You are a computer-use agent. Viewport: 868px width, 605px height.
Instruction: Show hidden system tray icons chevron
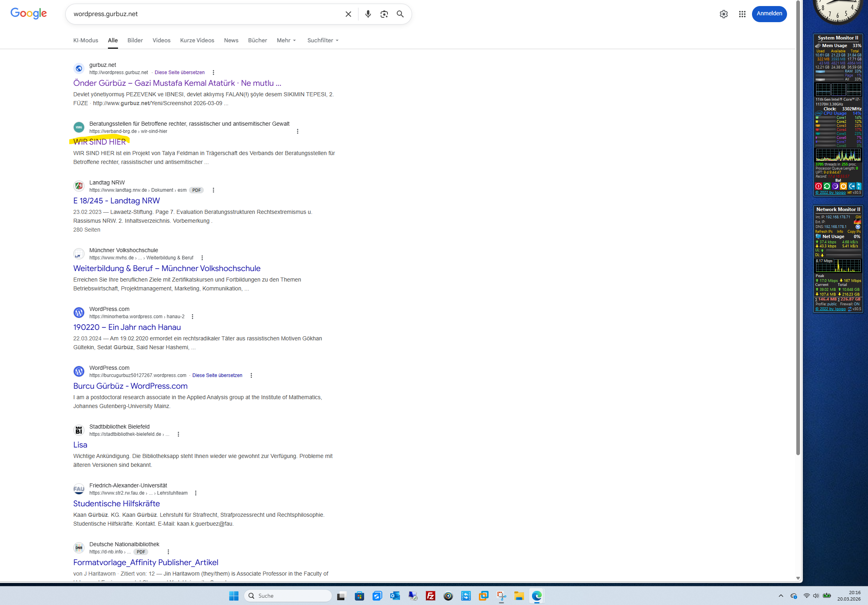[x=781, y=596]
